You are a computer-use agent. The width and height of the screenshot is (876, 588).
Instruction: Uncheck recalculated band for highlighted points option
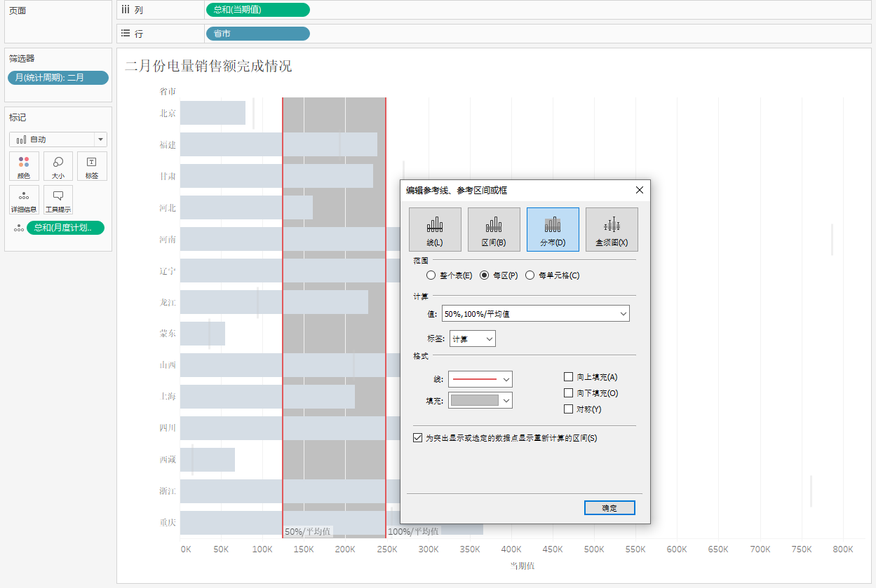coord(418,438)
